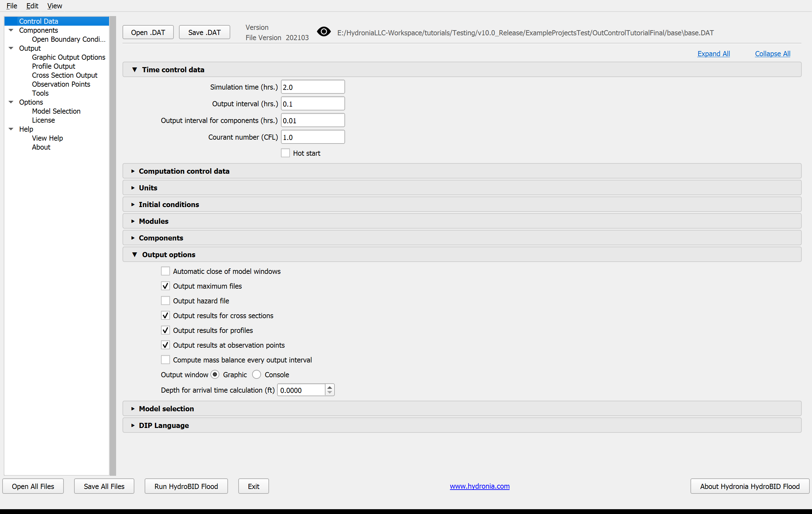Select the Console output window option
812x514 pixels.
[x=257, y=375]
